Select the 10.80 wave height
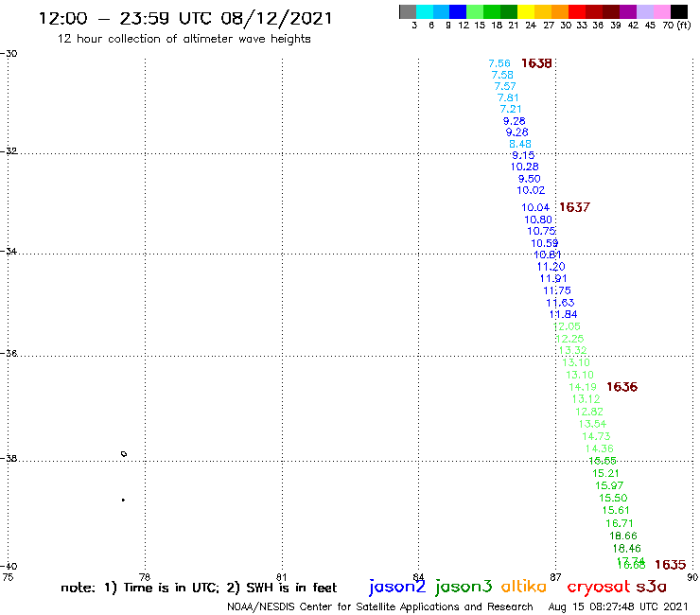The image size is (700, 615). [x=538, y=220]
